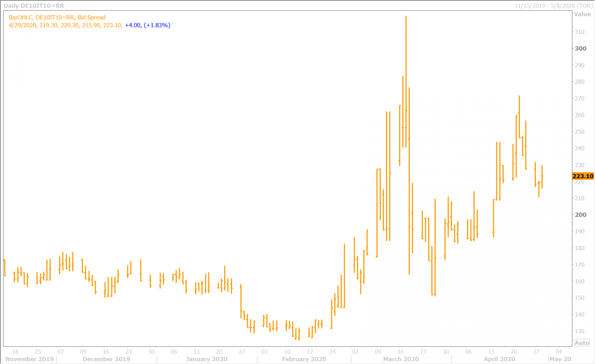The image size is (595, 364).
Task: Click the Auto scale button
Action: point(582,343)
